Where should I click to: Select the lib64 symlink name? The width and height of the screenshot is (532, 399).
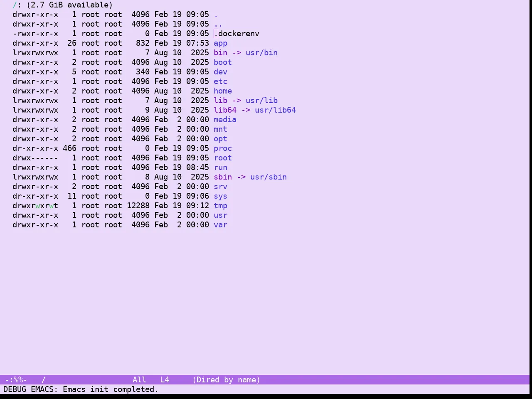225,110
